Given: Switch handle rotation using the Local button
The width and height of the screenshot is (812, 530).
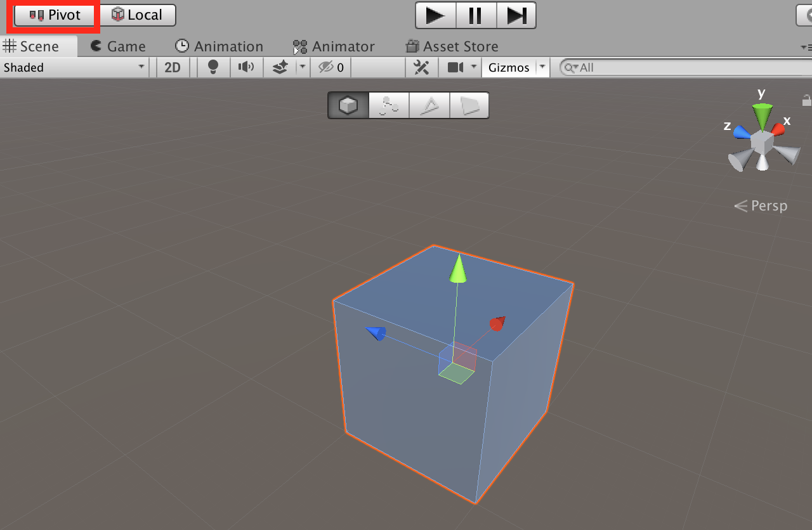Looking at the screenshot, I should [x=137, y=15].
